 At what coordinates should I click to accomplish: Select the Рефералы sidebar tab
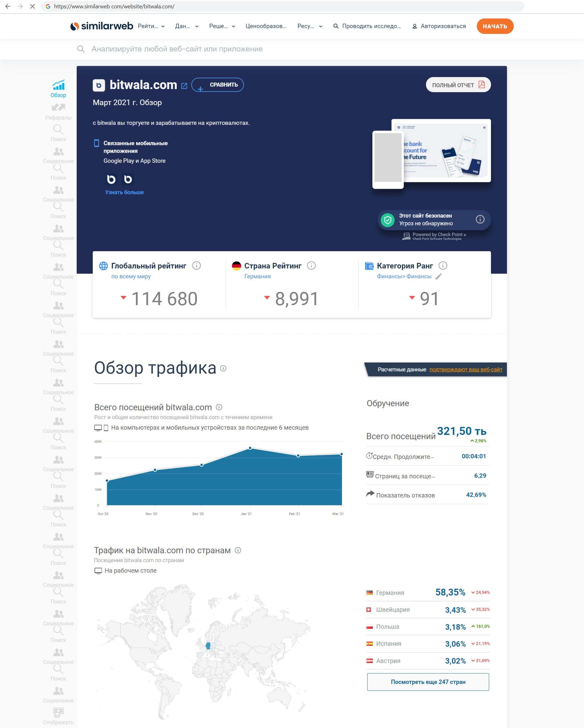tap(58, 112)
